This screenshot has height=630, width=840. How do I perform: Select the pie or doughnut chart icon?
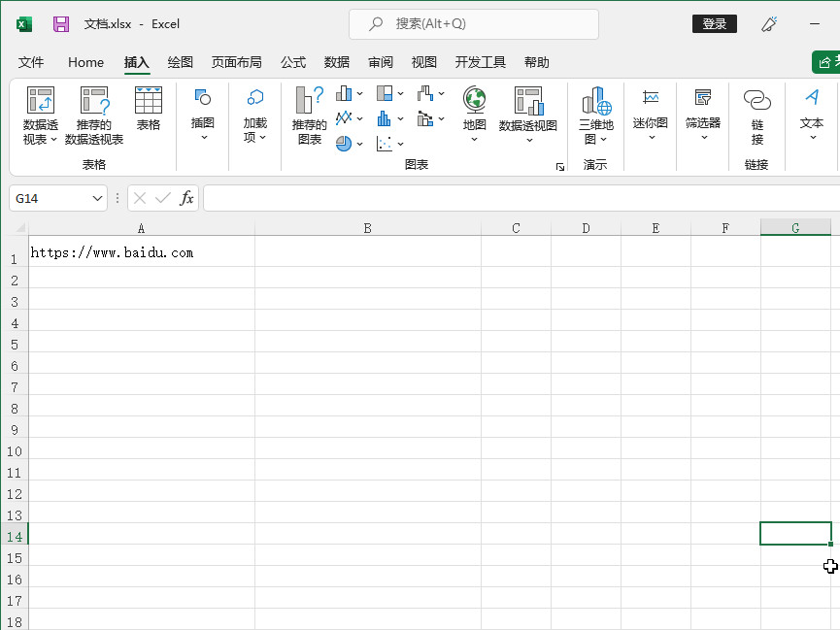tap(344, 143)
